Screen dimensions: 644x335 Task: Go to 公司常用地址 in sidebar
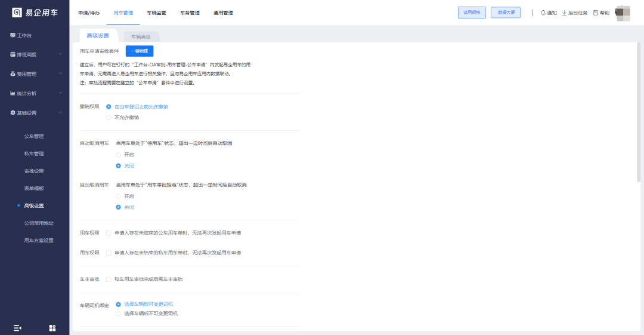point(39,223)
